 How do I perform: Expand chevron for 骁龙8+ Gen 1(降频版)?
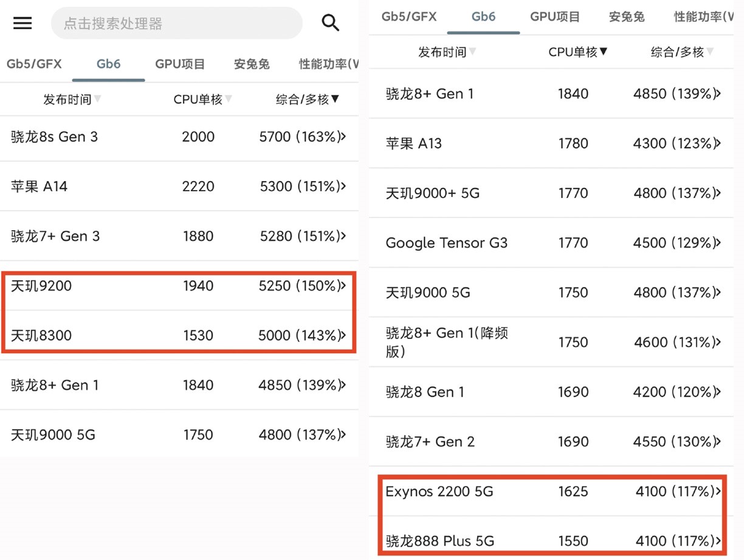click(718, 342)
